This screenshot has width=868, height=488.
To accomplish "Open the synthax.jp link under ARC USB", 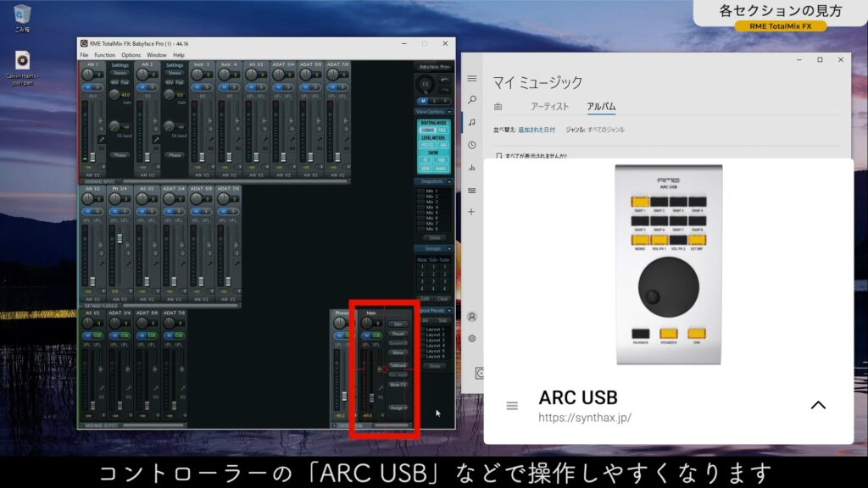I will [x=585, y=418].
